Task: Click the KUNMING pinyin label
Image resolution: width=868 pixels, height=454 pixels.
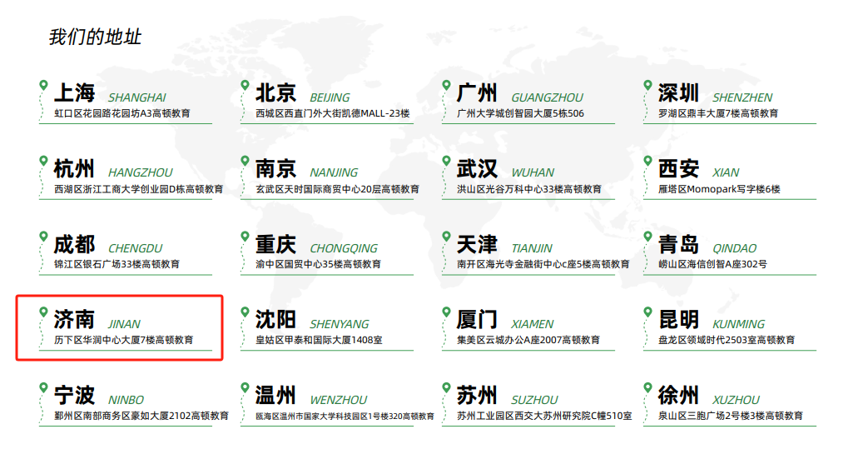Action: tap(739, 324)
